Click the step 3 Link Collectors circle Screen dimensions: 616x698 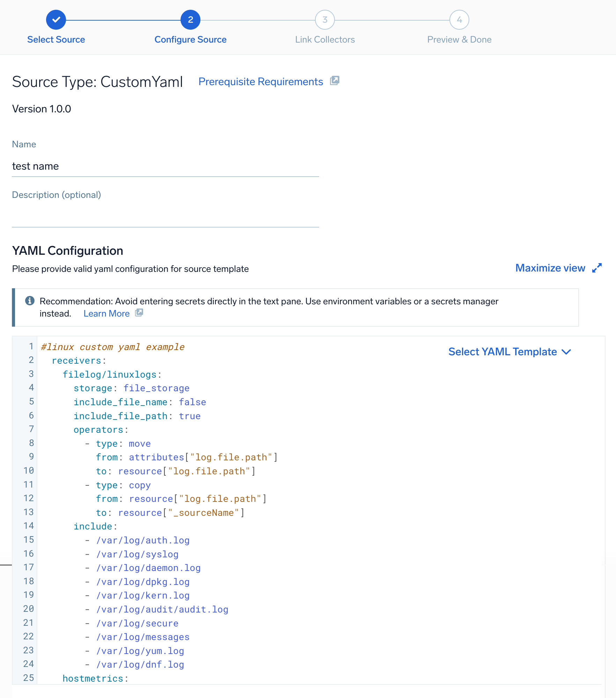click(325, 20)
